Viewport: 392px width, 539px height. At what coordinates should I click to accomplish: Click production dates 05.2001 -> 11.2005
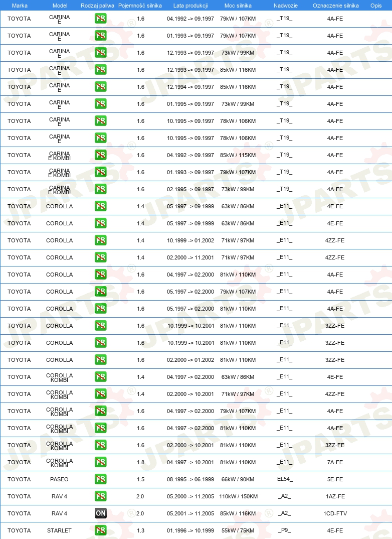click(x=190, y=513)
